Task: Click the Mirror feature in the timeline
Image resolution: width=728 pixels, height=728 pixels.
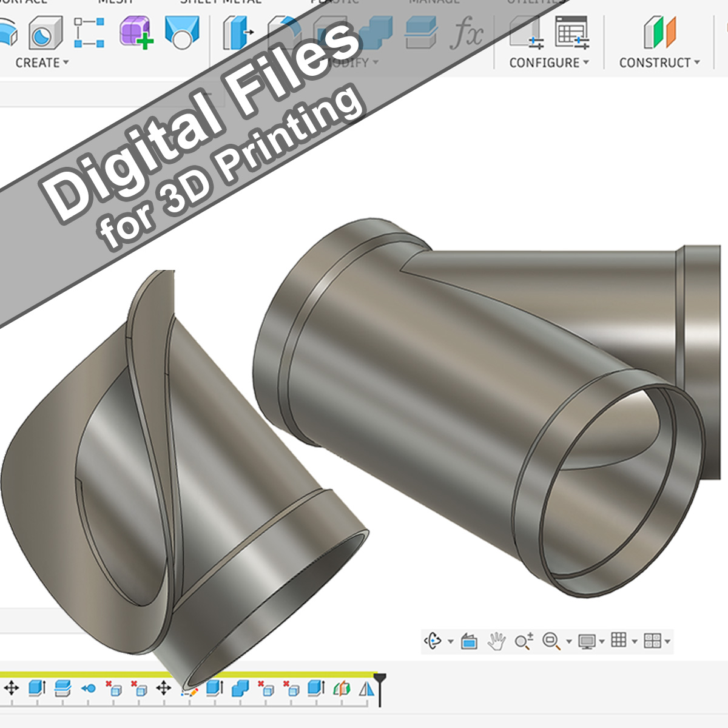Action: click(x=366, y=689)
